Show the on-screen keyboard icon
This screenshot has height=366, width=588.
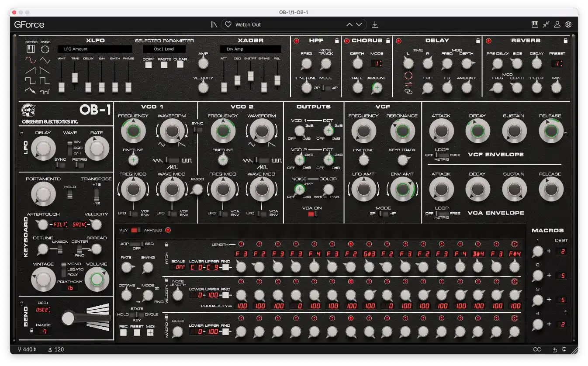pos(535,24)
